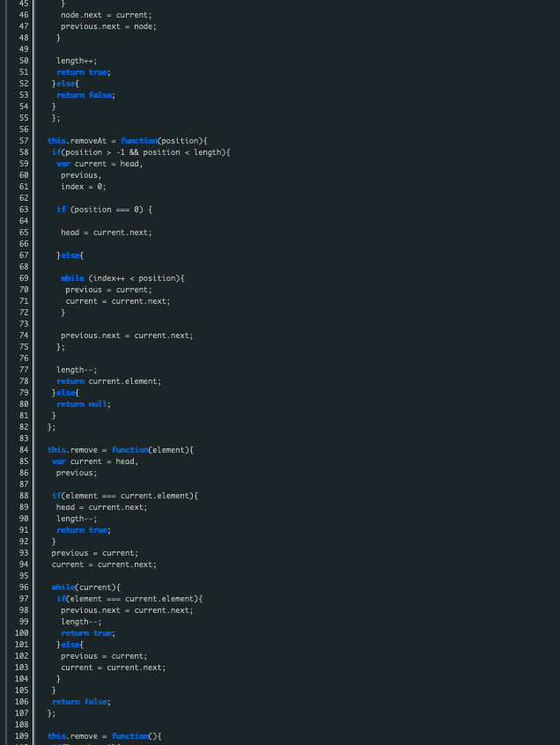Click line number 96 in the gutter
Screen dimensions: 560x745
tap(24, 587)
